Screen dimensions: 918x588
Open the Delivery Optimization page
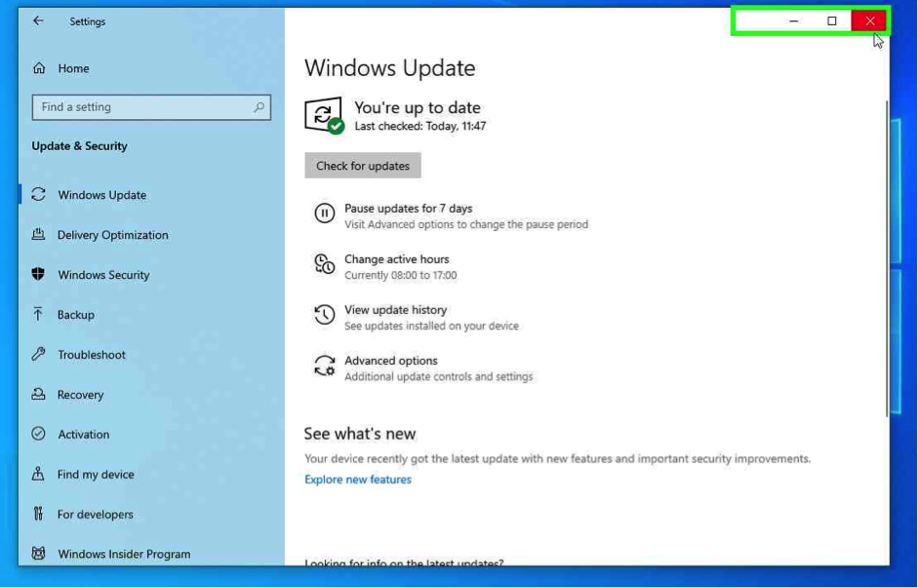tap(112, 235)
